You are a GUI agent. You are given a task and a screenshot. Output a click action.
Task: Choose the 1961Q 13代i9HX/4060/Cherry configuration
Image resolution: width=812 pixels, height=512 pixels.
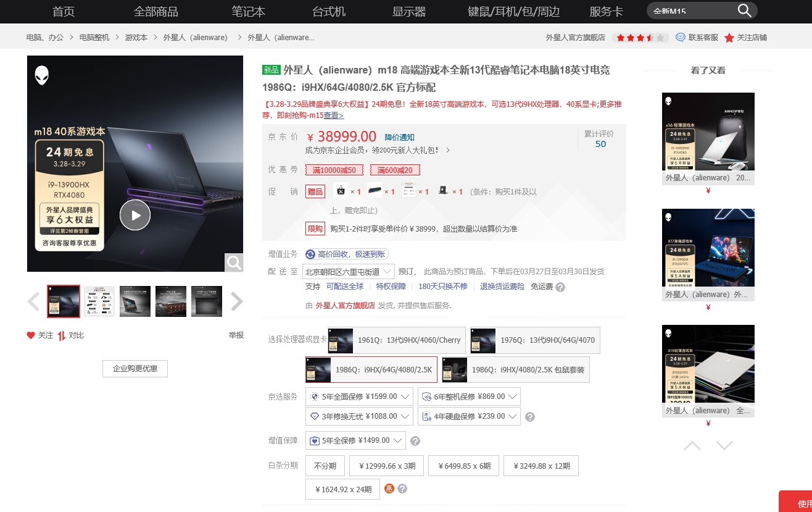point(397,340)
